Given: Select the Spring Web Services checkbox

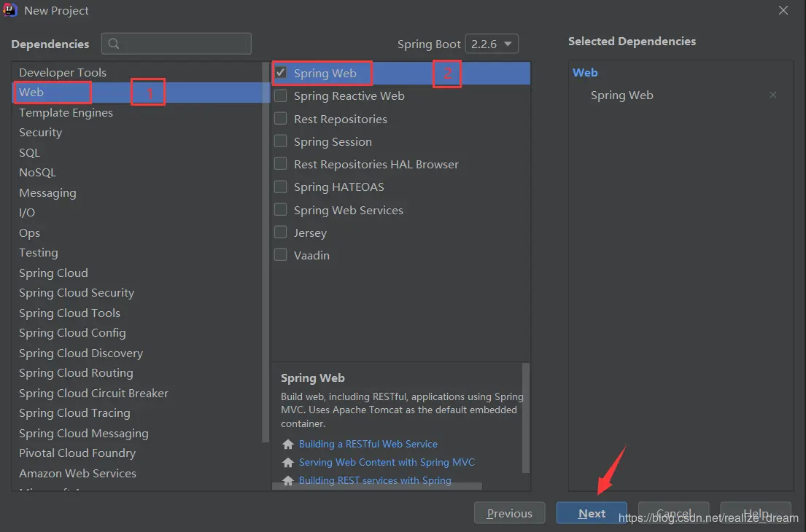Looking at the screenshot, I should pyautogui.click(x=281, y=209).
